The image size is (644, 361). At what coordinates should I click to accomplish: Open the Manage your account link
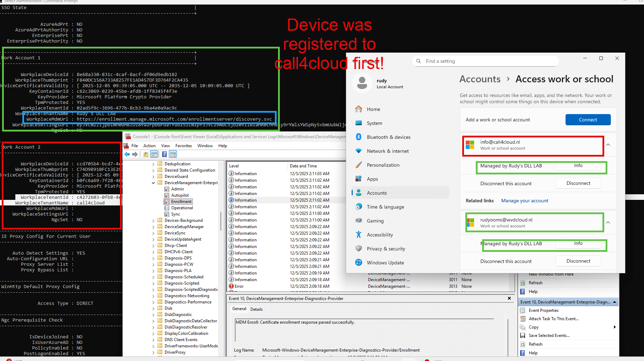point(525,201)
